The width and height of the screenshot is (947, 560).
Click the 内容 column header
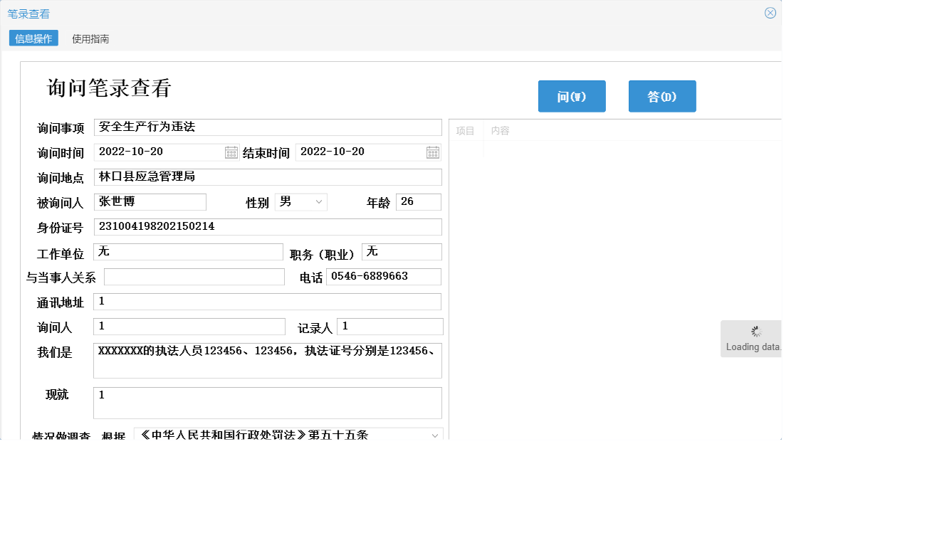click(501, 130)
